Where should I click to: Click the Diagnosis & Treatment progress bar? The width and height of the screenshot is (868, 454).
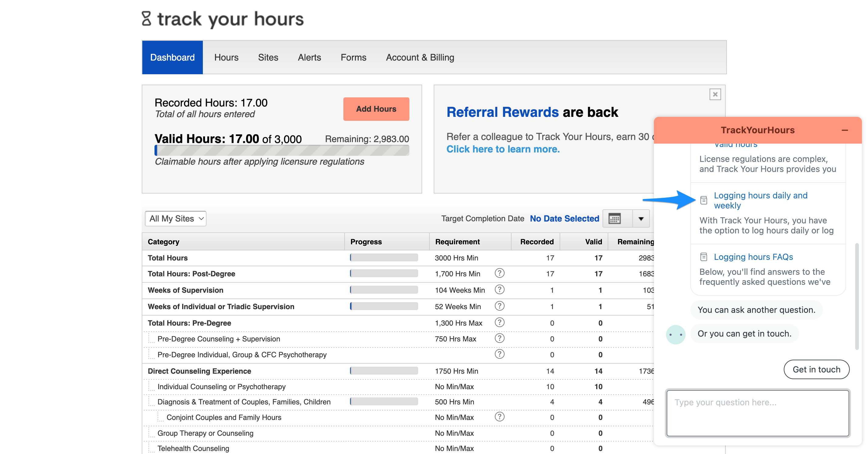click(384, 401)
